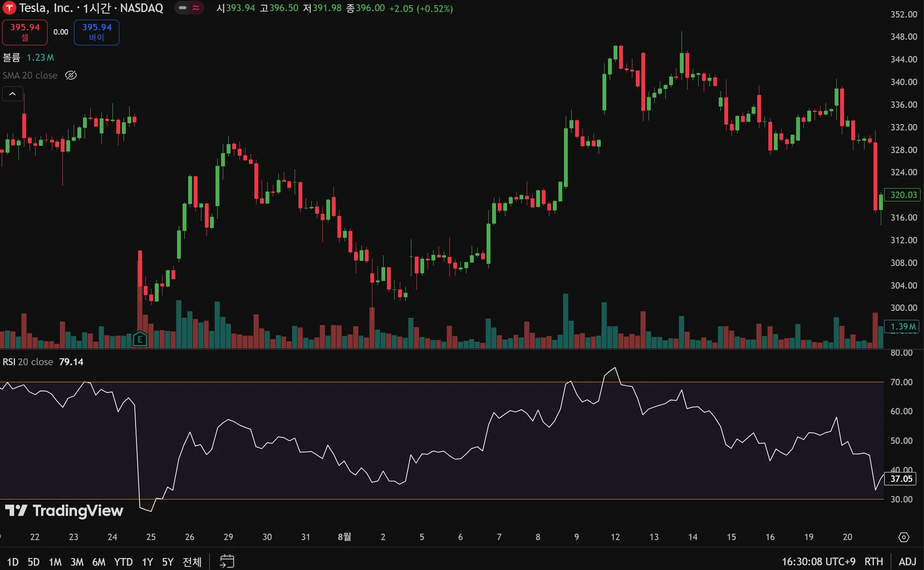Select the 5Y time range
The width and height of the screenshot is (924, 570).
coord(168,562)
